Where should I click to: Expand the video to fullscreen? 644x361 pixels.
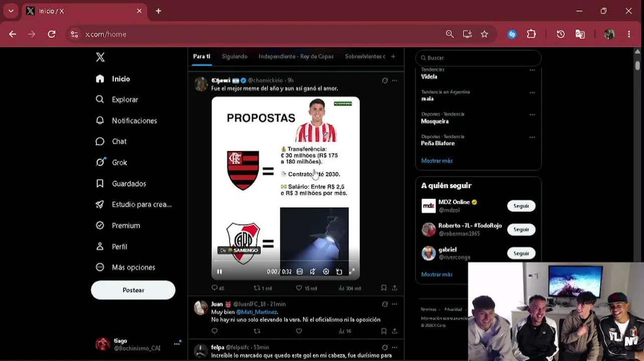[x=352, y=272]
